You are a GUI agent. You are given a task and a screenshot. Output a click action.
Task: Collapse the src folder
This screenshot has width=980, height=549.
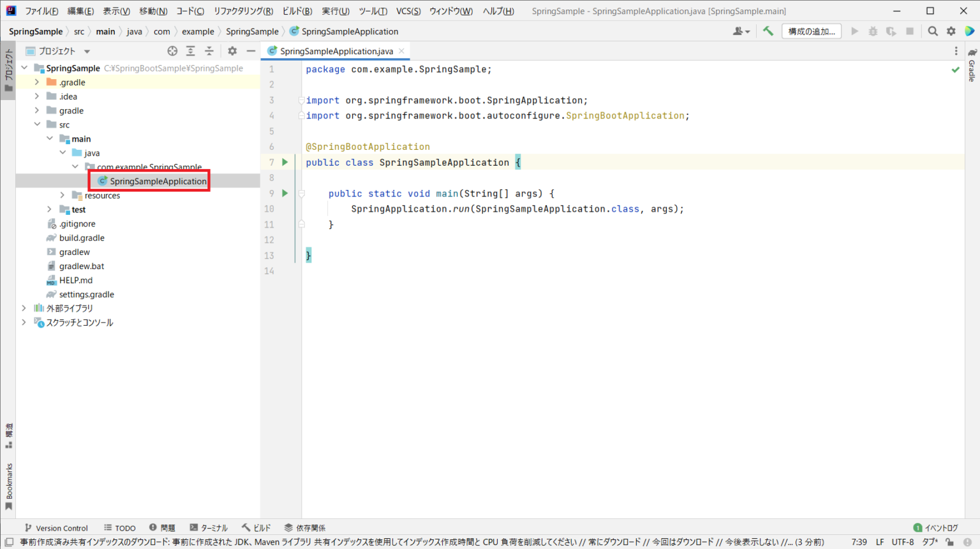point(37,124)
